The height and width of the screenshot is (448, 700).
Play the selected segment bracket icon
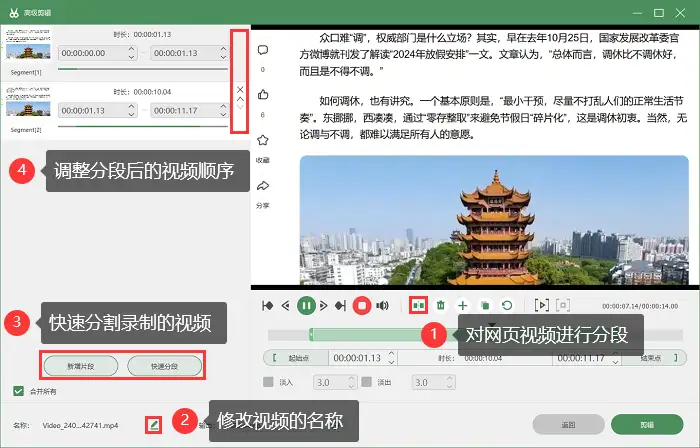[x=542, y=306]
